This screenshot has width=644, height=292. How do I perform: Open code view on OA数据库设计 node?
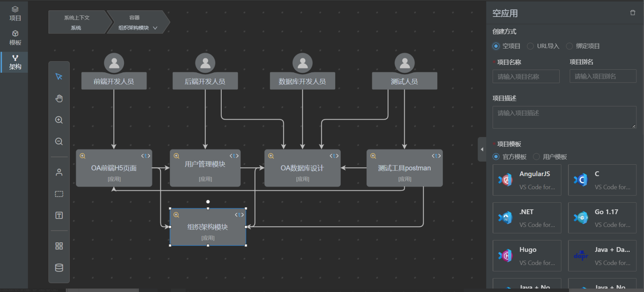[334, 156]
